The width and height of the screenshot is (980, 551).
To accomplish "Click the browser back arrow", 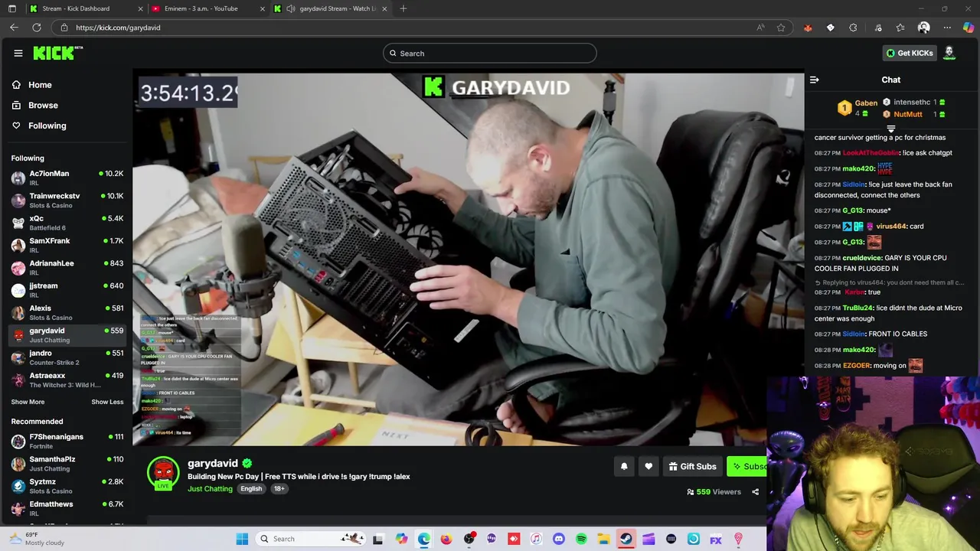I will pos(14,28).
